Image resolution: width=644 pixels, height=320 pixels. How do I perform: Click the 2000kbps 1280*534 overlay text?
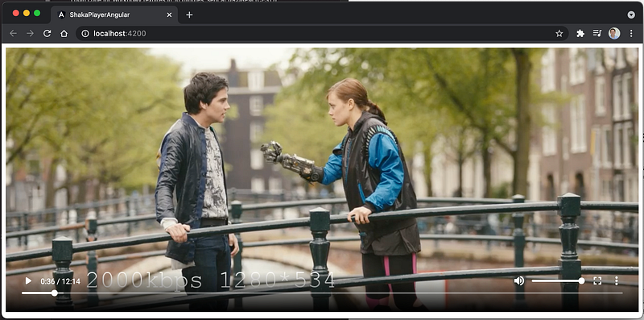pyautogui.click(x=211, y=281)
